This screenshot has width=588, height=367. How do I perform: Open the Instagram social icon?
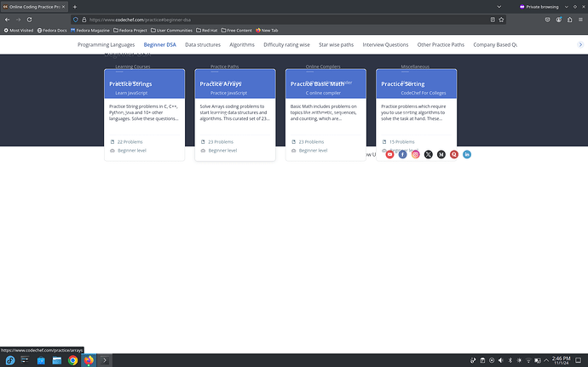click(416, 154)
